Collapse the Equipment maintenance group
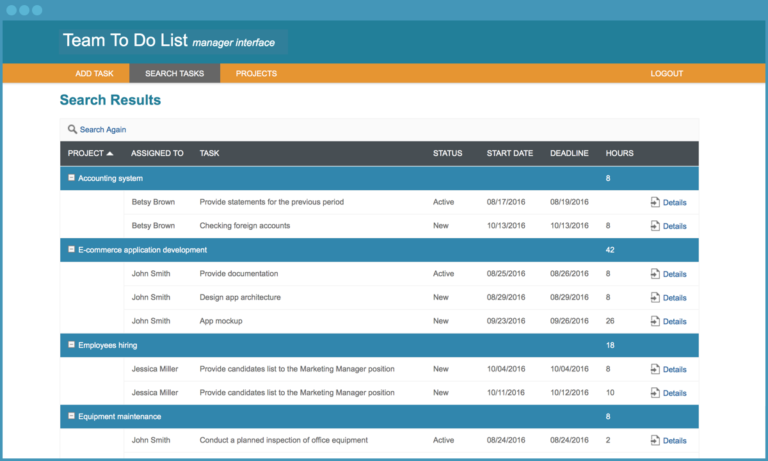 (x=71, y=416)
